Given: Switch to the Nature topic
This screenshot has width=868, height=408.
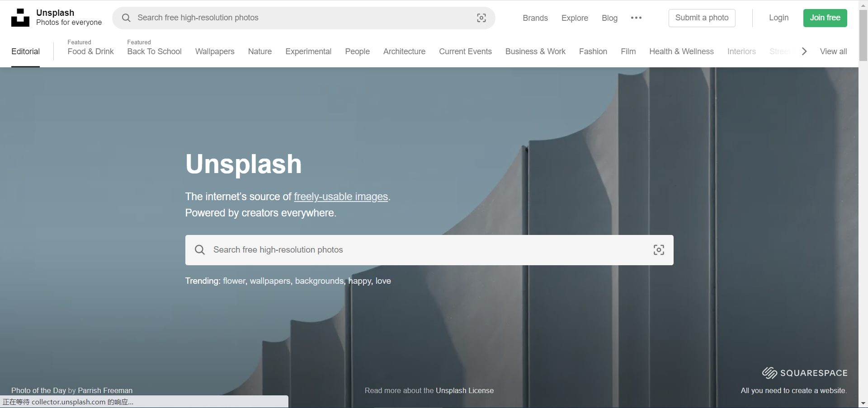Looking at the screenshot, I should click(x=260, y=52).
